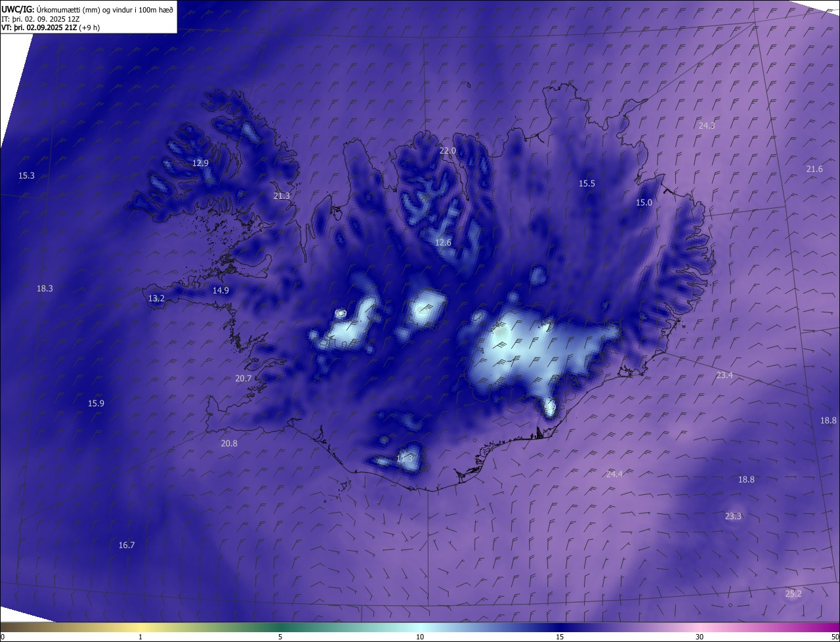Click the colorbar label 10

point(420,637)
